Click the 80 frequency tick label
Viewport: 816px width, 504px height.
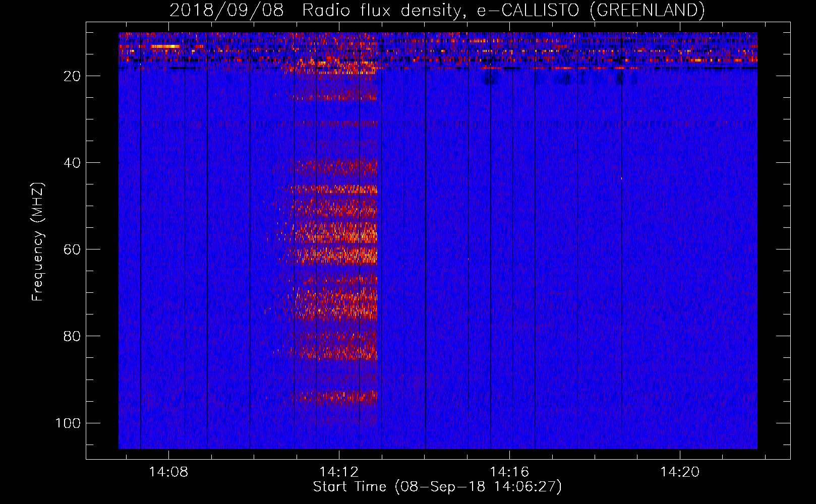(x=72, y=336)
